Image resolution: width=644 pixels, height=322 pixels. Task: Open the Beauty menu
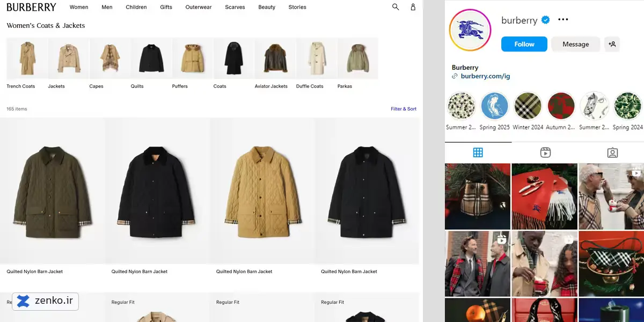[267, 7]
